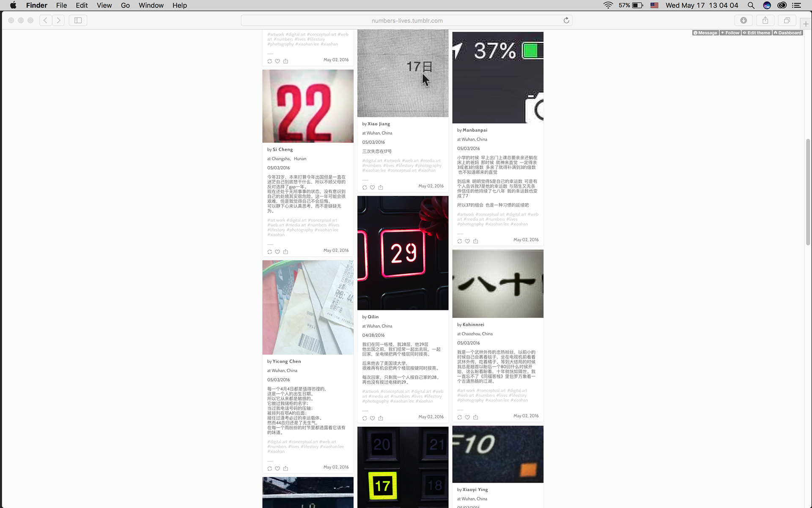Open a new tab with plus button

(806, 24)
